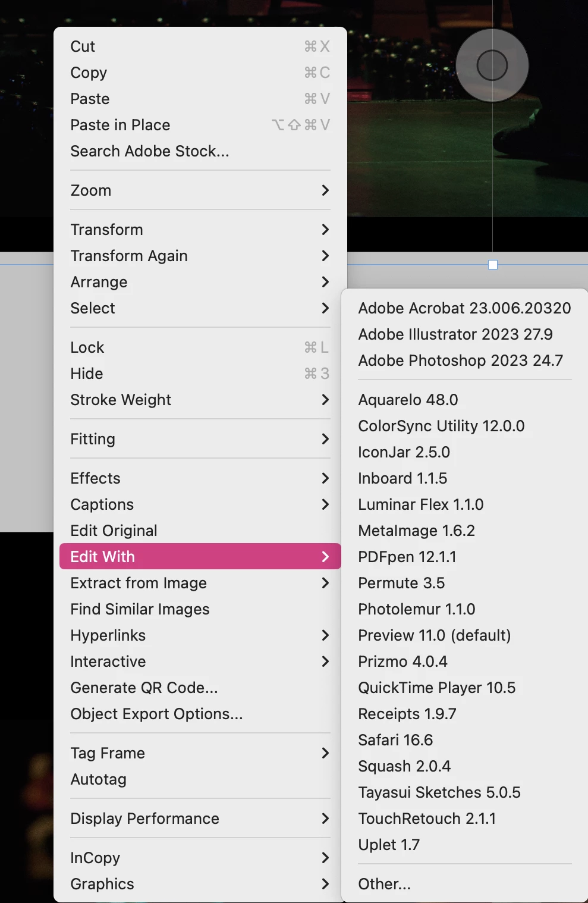Image resolution: width=588 pixels, height=903 pixels.
Task: Expand the Transform submenu
Action: [200, 230]
